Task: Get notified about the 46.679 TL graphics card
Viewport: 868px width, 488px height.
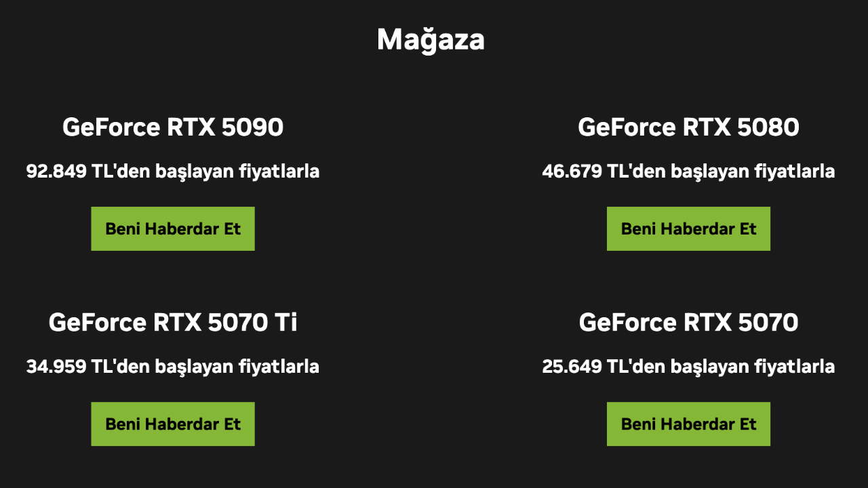Action: (x=688, y=228)
